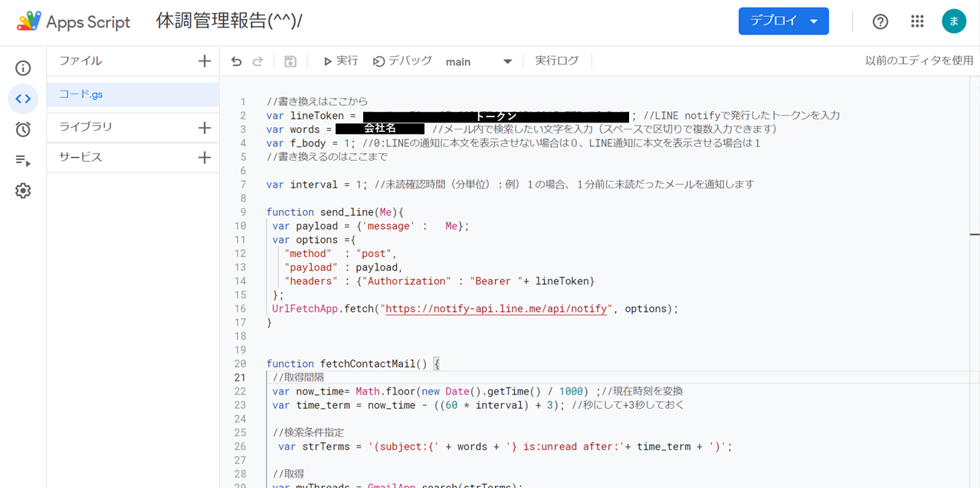Image resolution: width=980 pixels, height=488 pixels.
Task: Expand the デプロイ dropdown arrow
Action: 816,21
